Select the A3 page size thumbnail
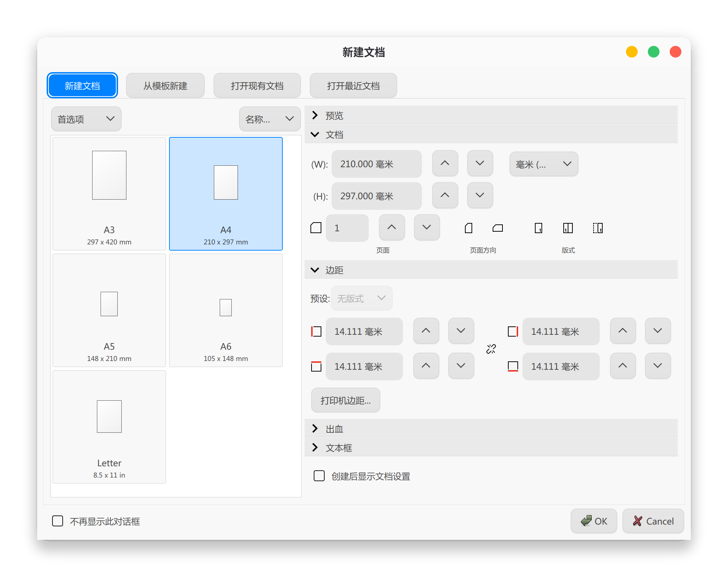The image size is (728, 577). (x=109, y=194)
